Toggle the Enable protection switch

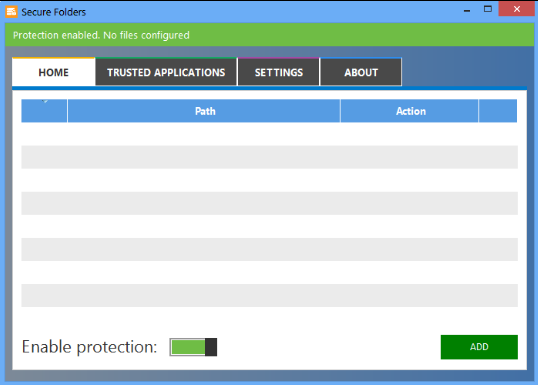pos(193,347)
